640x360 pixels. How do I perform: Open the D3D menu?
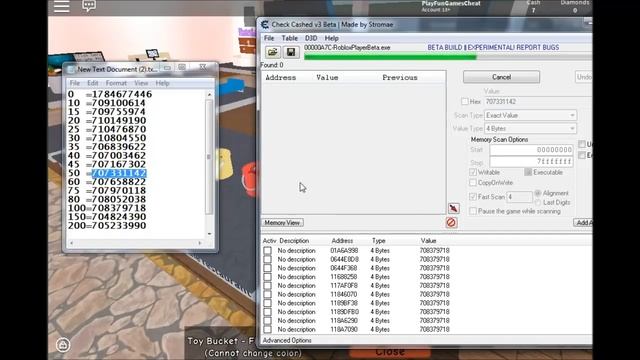coord(311,38)
